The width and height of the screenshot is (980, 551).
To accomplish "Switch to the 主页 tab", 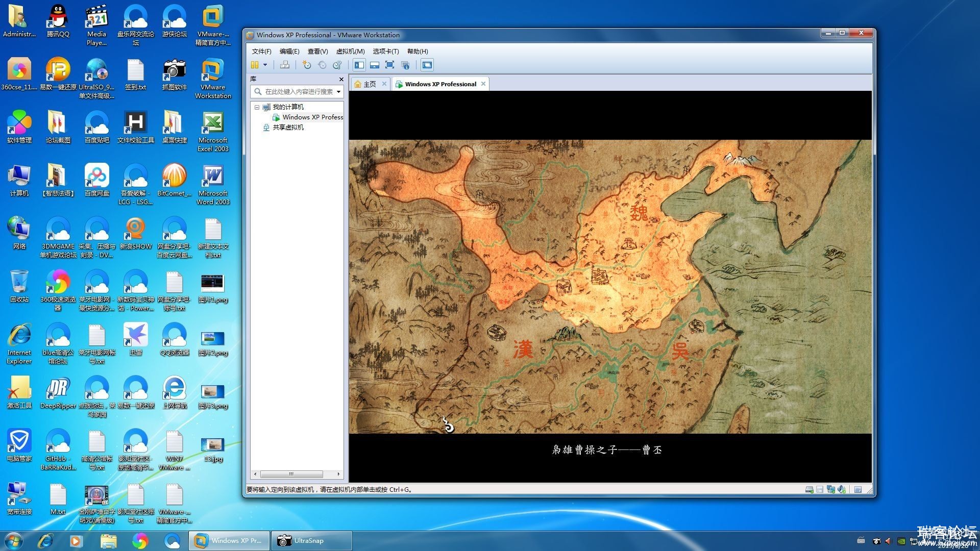I will point(370,84).
